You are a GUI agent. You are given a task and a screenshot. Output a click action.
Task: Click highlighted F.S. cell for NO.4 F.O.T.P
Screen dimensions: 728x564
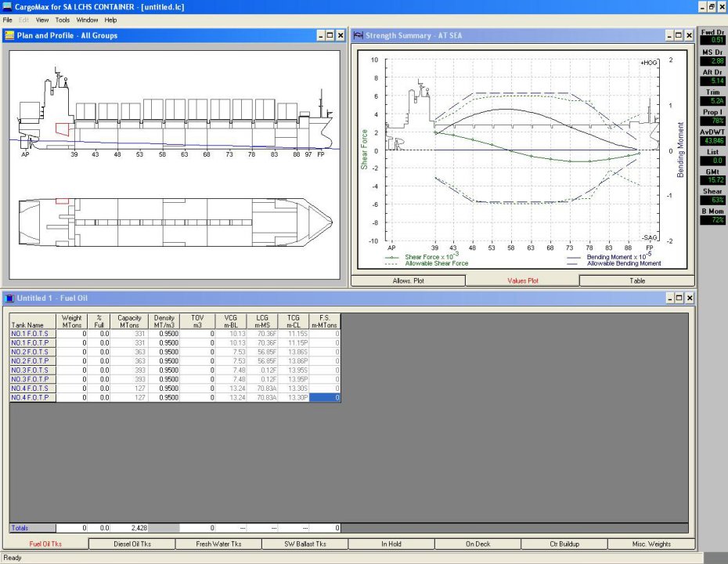tap(325, 398)
